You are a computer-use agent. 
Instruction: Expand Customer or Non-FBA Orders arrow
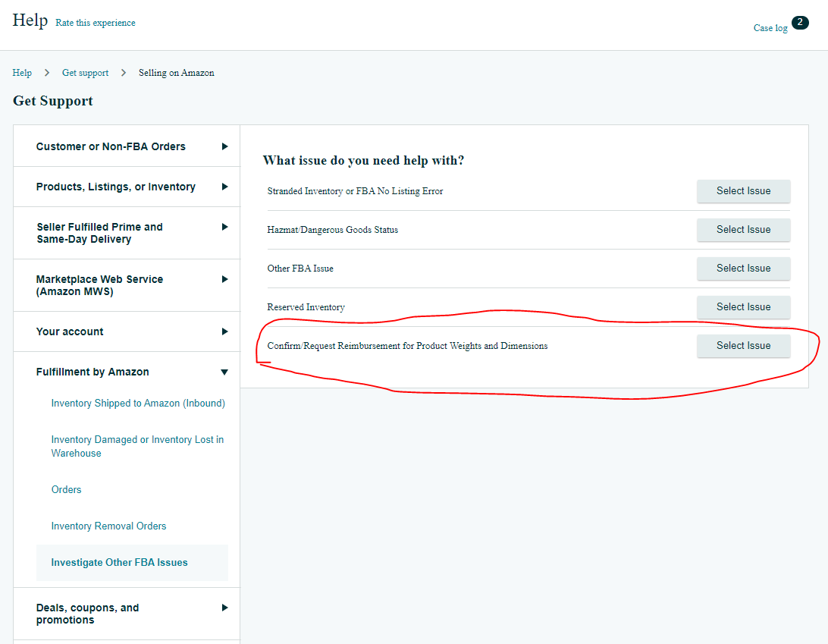coord(224,146)
